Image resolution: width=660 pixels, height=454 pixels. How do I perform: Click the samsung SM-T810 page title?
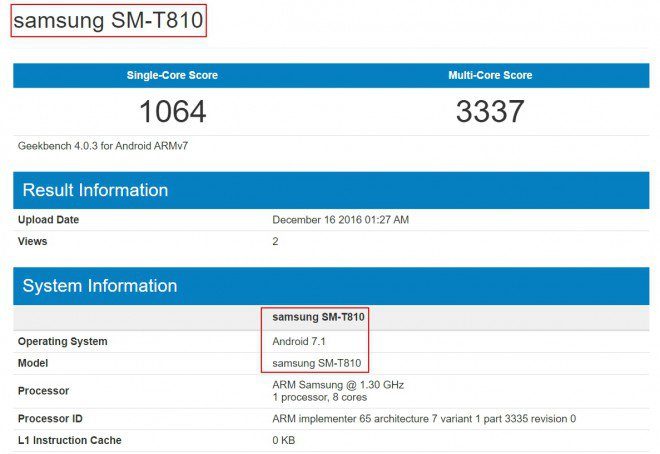(x=108, y=20)
